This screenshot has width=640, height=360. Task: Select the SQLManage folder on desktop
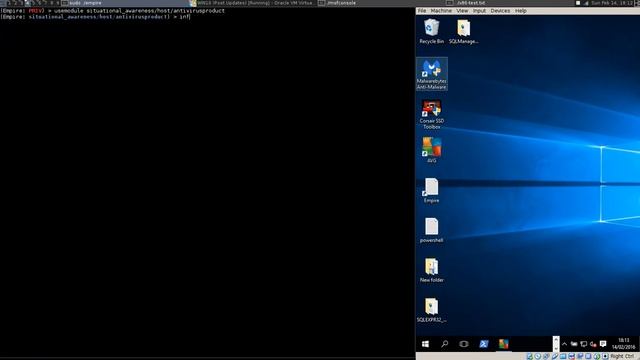point(463,31)
